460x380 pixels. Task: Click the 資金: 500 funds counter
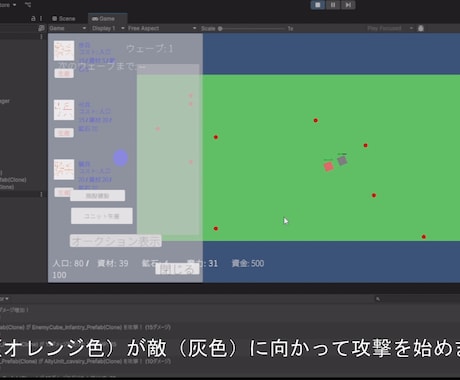click(248, 263)
